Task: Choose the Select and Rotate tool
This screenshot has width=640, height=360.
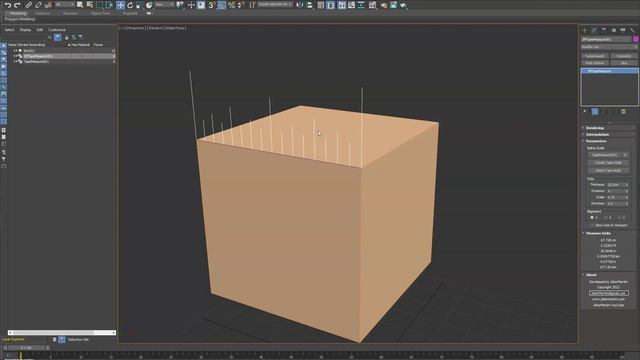Action: [130, 5]
